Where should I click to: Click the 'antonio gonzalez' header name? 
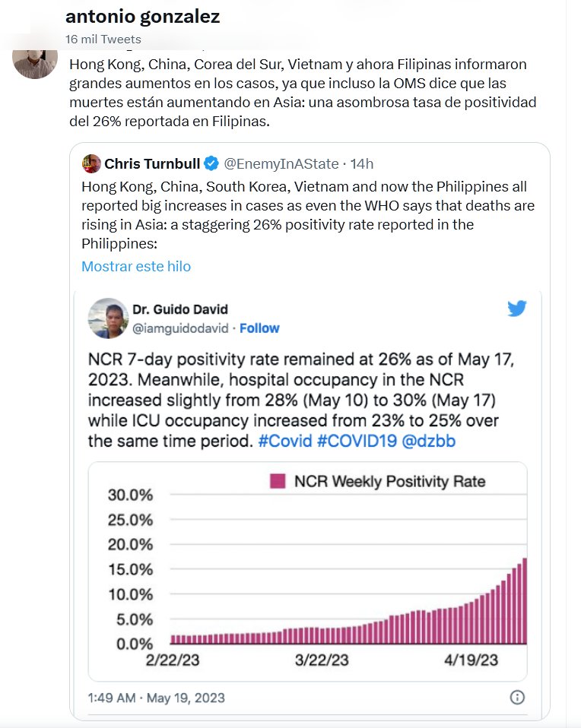tap(143, 17)
